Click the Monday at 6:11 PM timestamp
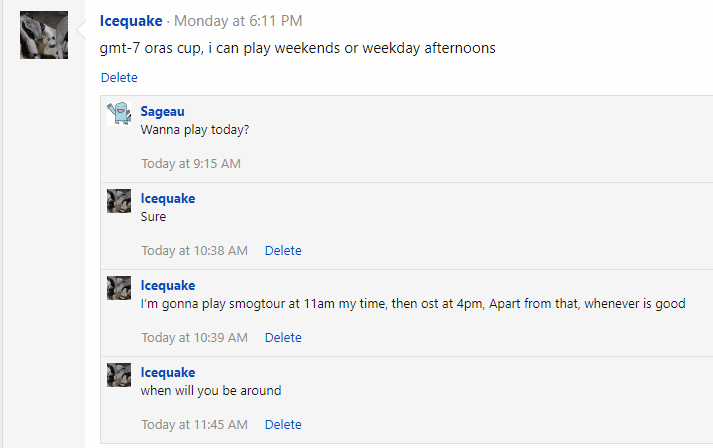This screenshot has width=713, height=448. (x=238, y=21)
